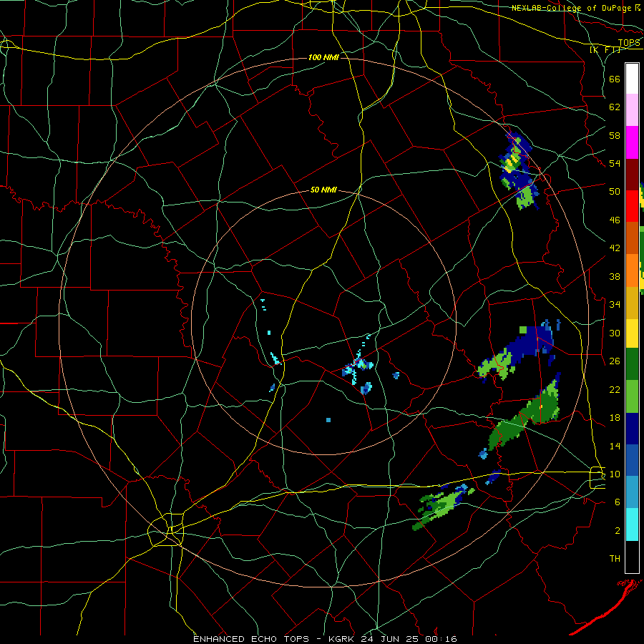Pick the bright red swatch near 46
This screenshot has width=644, height=644.
pos(632,206)
